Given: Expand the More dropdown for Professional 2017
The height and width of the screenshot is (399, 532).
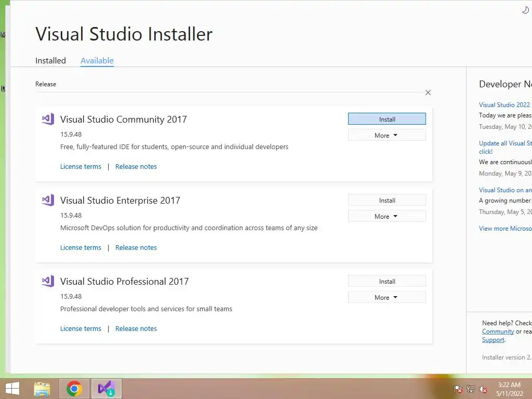Looking at the screenshot, I should tap(387, 298).
